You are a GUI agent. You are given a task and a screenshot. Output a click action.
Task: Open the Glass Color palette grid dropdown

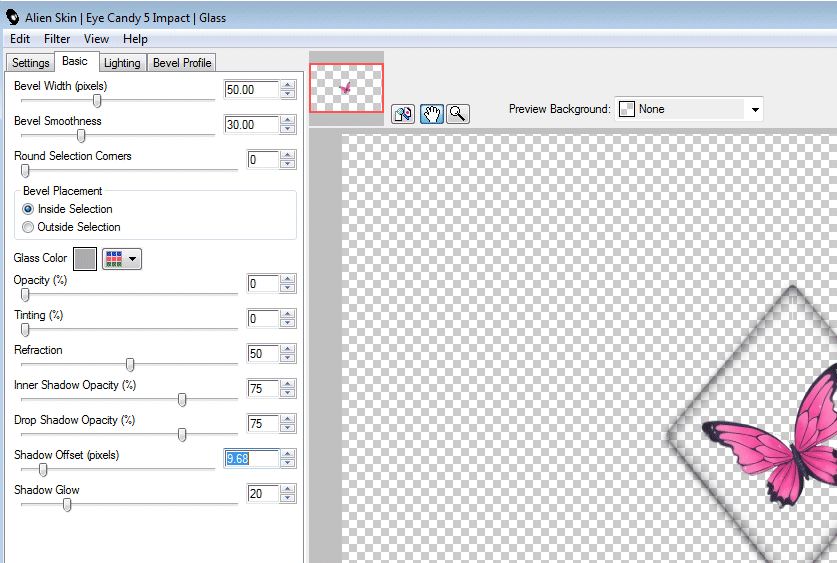click(122, 259)
